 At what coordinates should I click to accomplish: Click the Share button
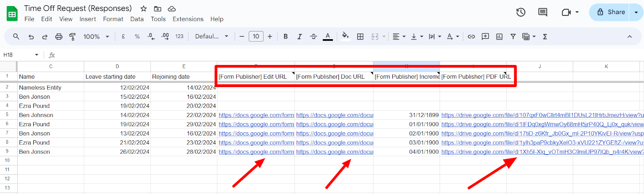(611, 13)
